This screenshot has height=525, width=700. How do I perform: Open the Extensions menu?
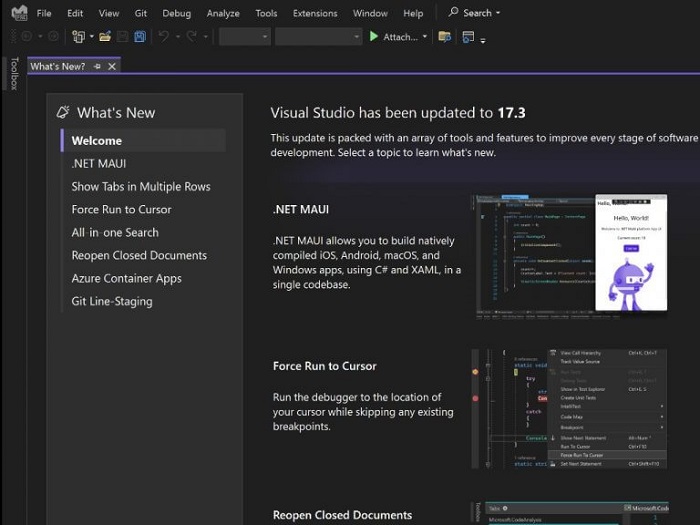tap(314, 13)
